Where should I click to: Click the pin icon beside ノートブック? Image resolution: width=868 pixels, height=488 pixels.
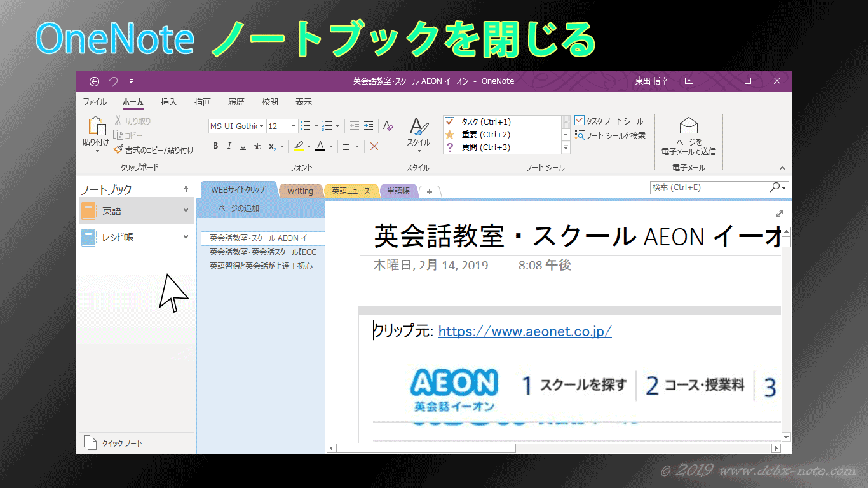pos(186,189)
